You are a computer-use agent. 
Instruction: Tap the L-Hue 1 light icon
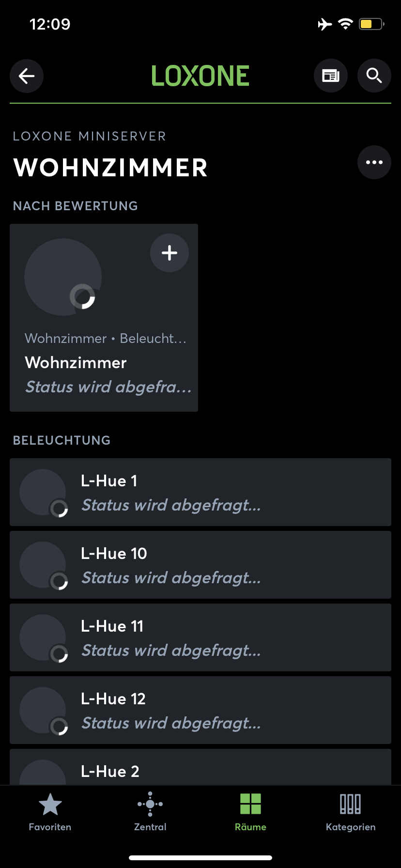coord(43,492)
